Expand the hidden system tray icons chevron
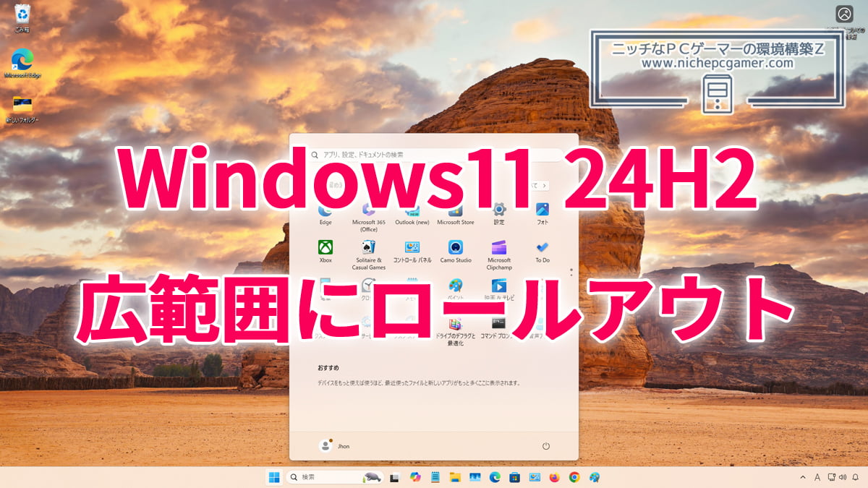This screenshot has height=488, width=868. coord(803,477)
